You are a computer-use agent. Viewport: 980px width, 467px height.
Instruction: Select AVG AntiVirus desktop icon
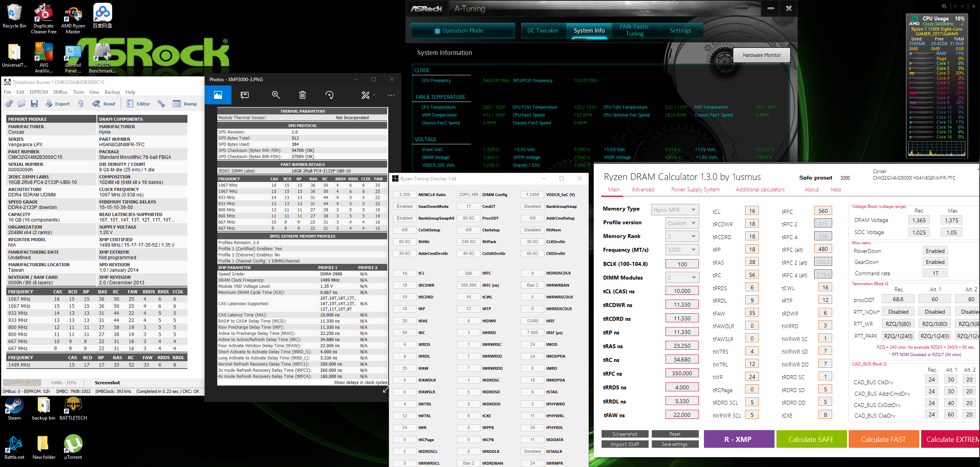[x=44, y=58]
